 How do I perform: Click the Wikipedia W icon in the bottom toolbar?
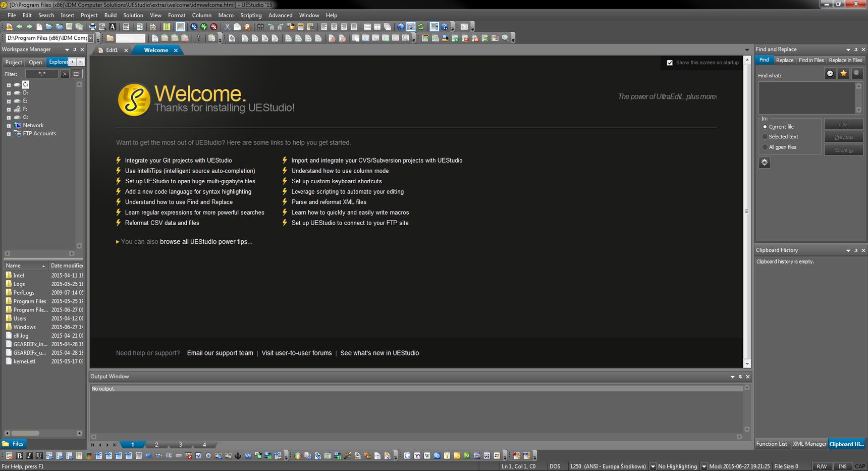[x=427, y=456]
